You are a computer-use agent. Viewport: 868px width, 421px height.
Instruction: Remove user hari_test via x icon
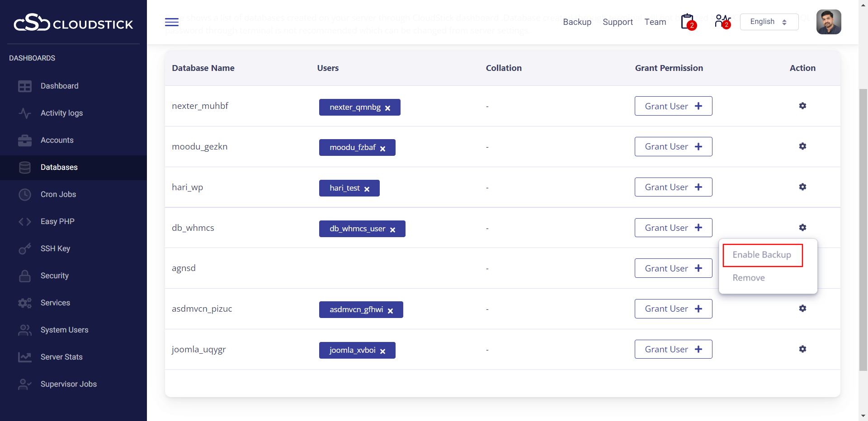[367, 189]
